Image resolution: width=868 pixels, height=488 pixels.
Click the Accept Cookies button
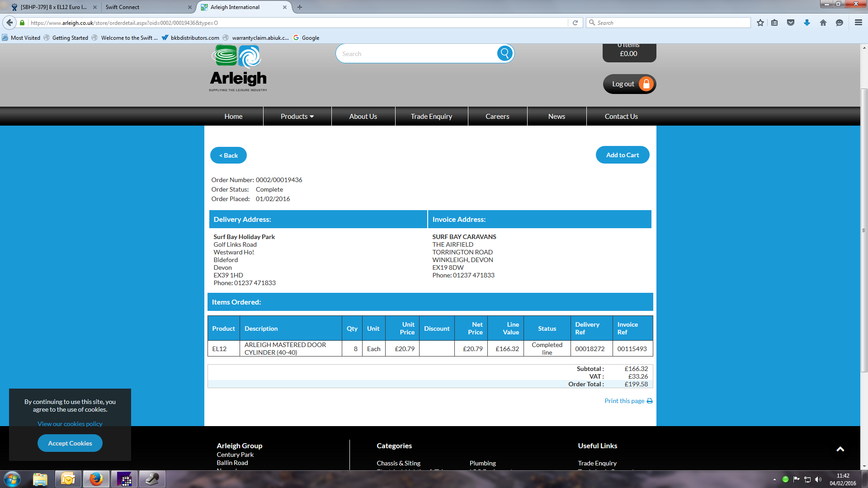pos(70,443)
